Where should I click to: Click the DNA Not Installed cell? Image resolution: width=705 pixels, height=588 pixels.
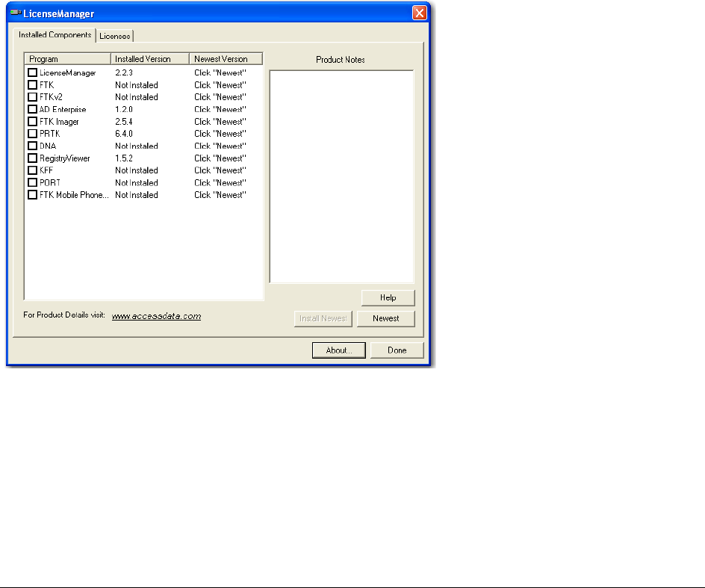click(x=137, y=146)
